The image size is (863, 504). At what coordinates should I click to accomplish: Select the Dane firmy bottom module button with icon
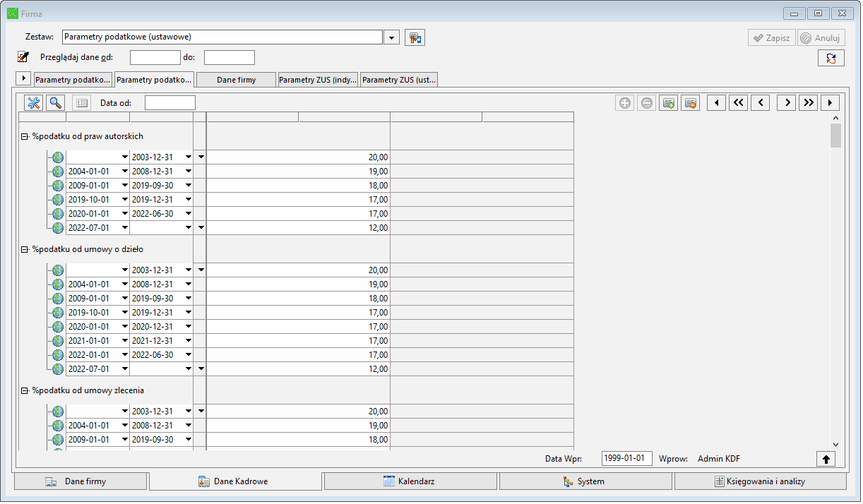pyautogui.click(x=81, y=481)
